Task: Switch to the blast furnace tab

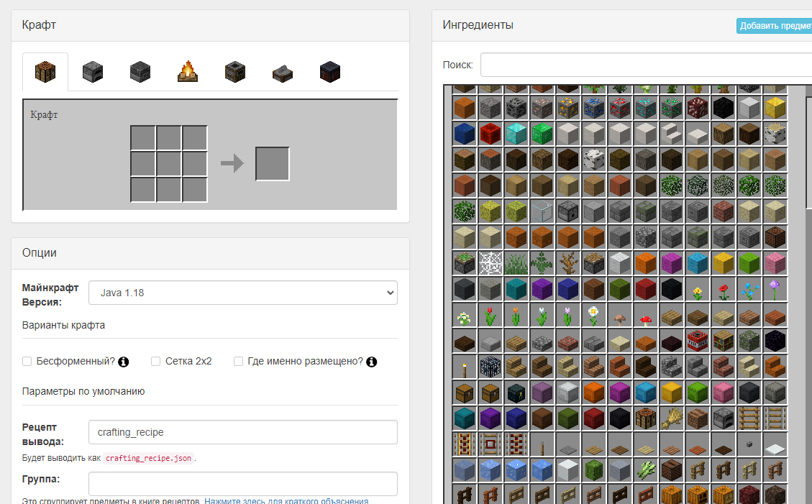Action: click(x=140, y=72)
